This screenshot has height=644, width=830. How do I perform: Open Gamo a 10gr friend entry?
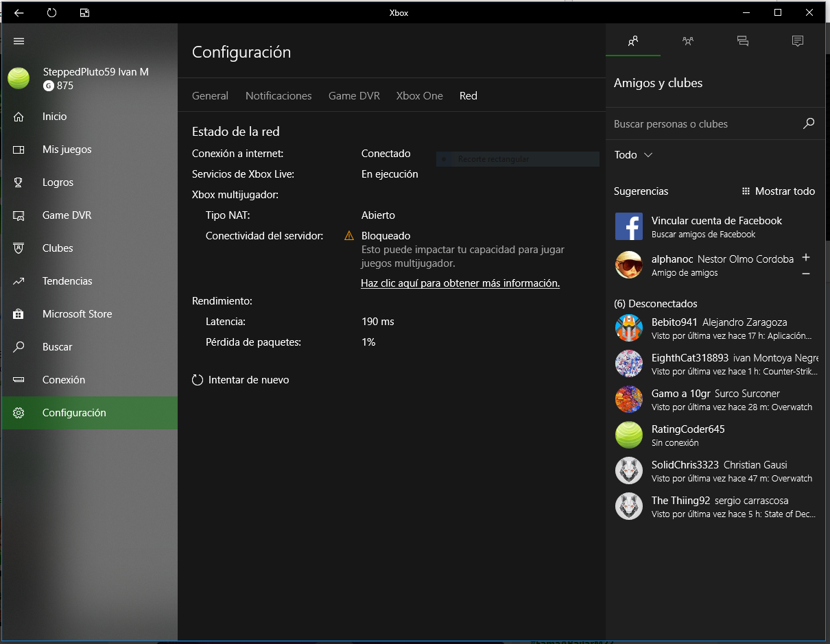pos(715,399)
